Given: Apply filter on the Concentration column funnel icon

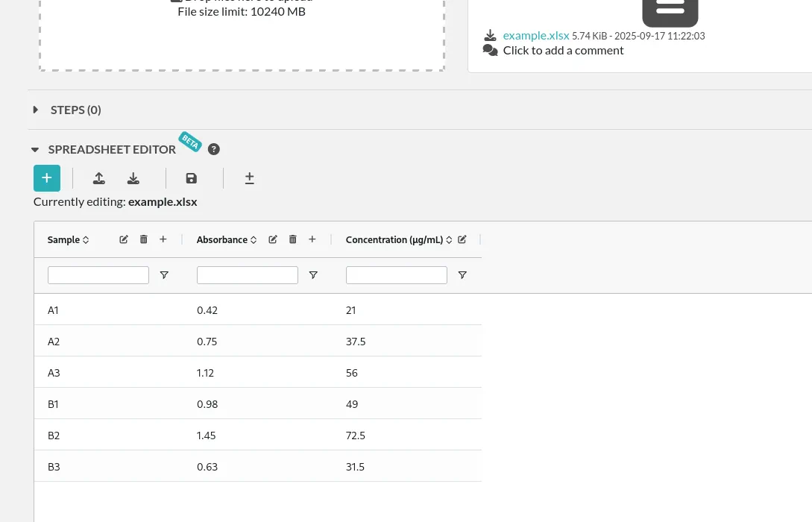Looking at the screenshot, I should (462, 274).
